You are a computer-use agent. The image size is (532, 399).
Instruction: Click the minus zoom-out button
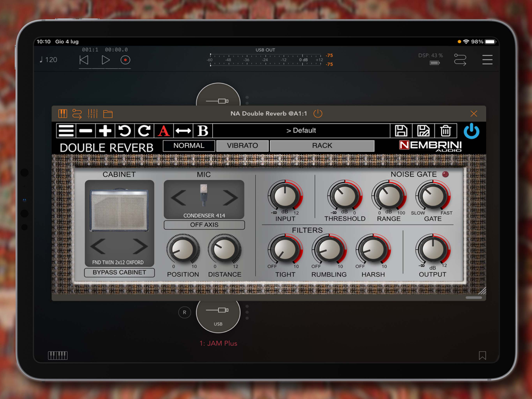point(86,131)
